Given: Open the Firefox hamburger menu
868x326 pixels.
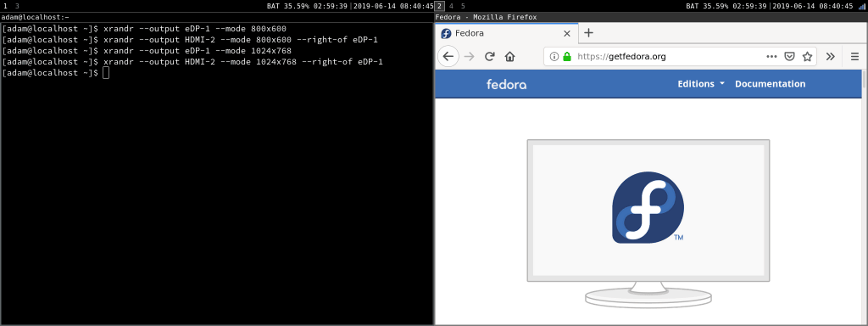Looking at the screenshot, I should [854, 57].
